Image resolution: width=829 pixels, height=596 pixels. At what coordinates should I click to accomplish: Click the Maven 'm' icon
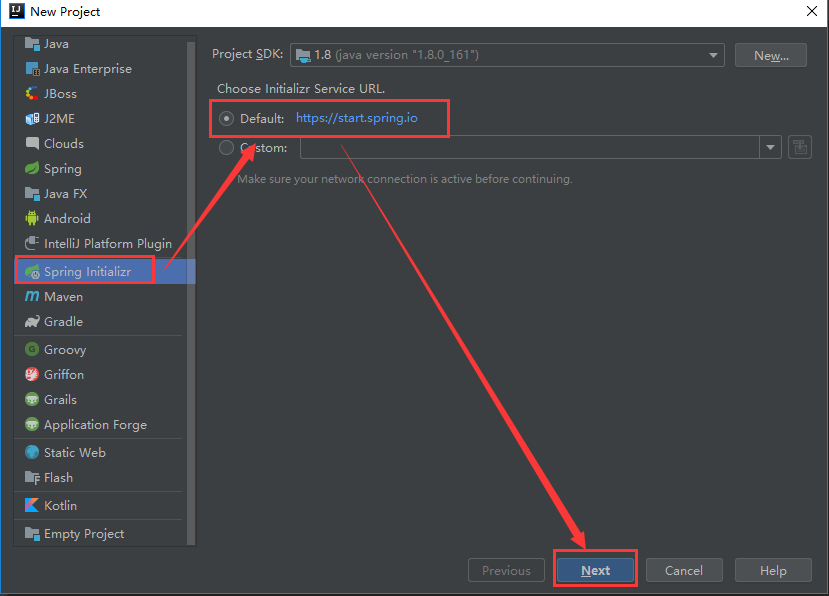32,296
